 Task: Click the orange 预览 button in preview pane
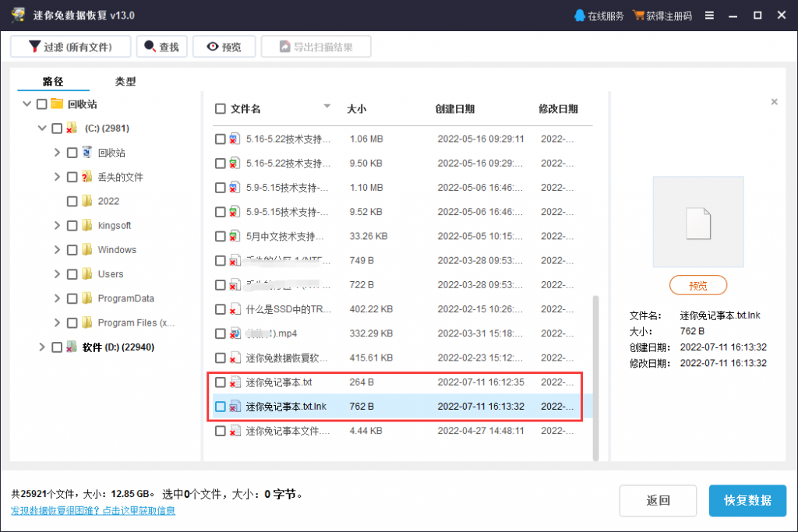point(698,285)
